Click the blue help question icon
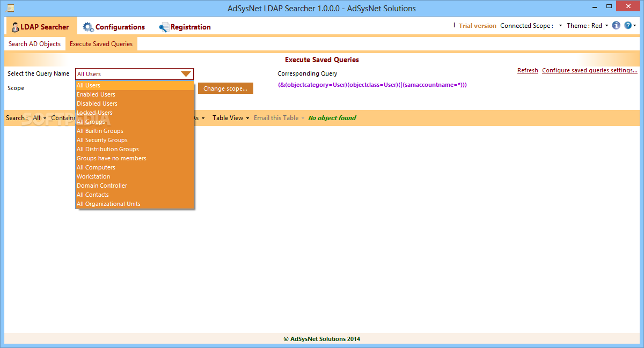The width and height of the screenshot is (644, 348). pos(628,25)
